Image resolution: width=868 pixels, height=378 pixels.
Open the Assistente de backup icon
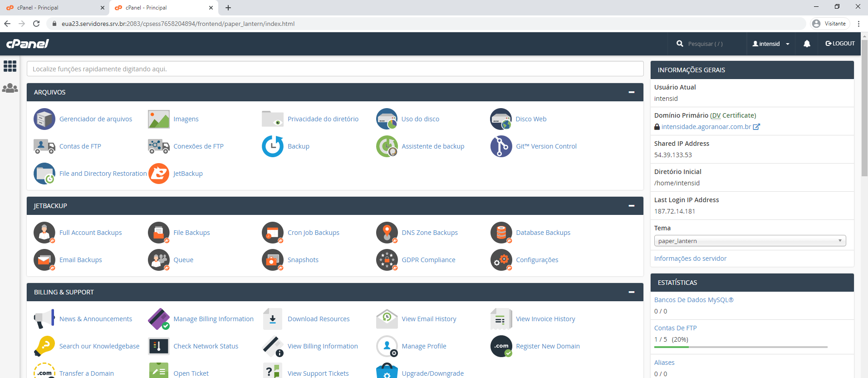click(x=387, y=146)
